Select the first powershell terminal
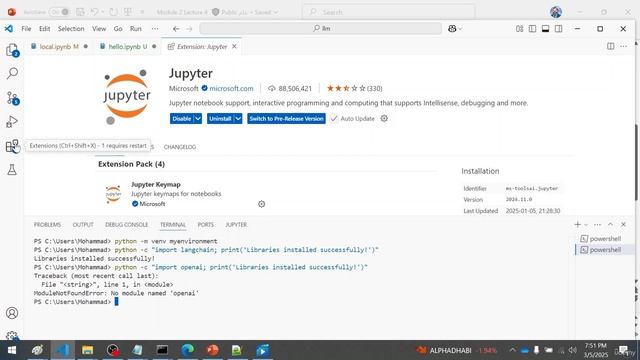 [605, 238]
